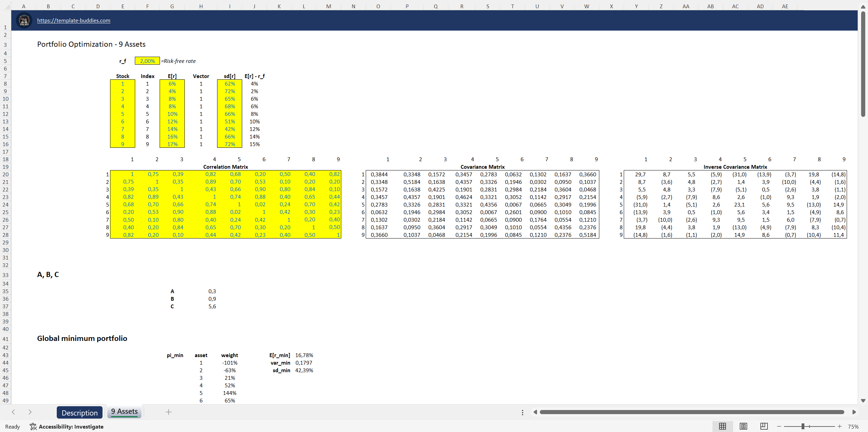This screenshot has width=868, height=432.
Task: Open the 9 Assets sheet tab
Action: pos(124,411)
